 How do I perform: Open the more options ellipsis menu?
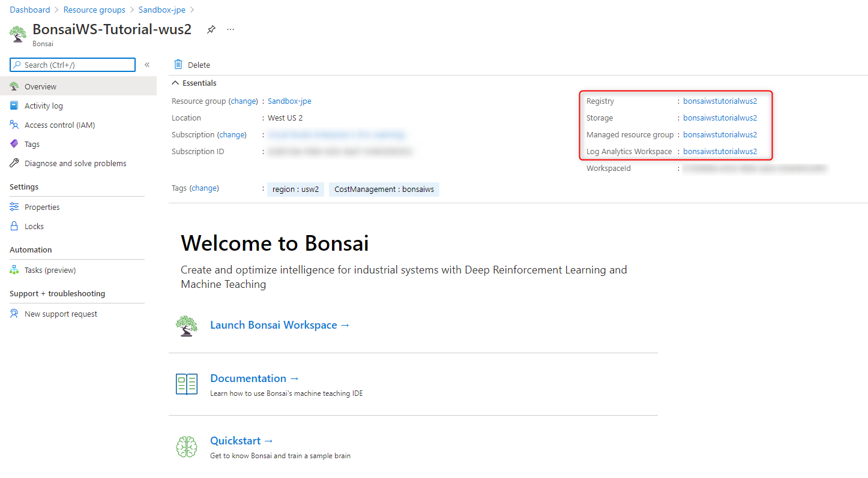coord(231,29)
